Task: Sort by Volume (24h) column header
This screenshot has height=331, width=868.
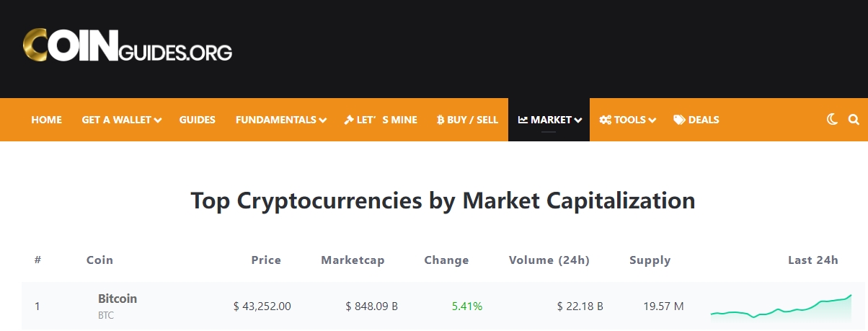Action: [549, 260]
